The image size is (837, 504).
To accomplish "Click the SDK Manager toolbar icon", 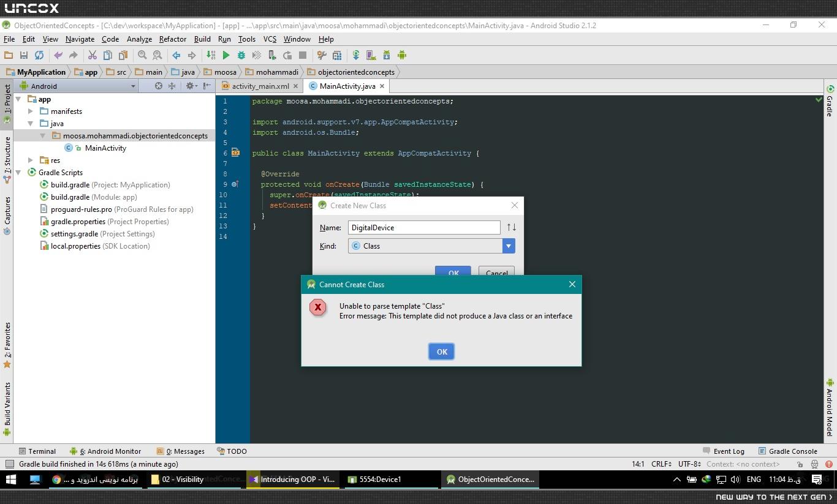I will point(387,55).
